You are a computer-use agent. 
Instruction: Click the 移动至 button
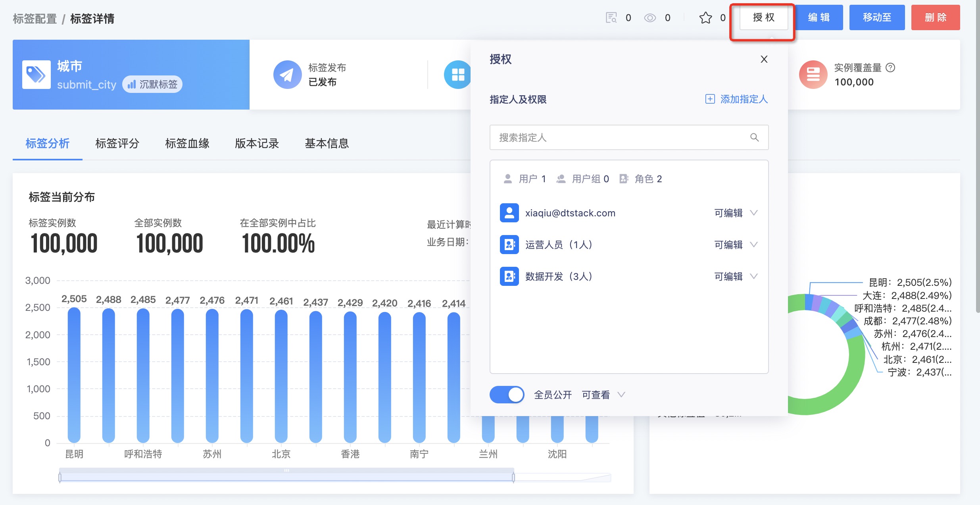pyautogui.click(x=877, y=18)
